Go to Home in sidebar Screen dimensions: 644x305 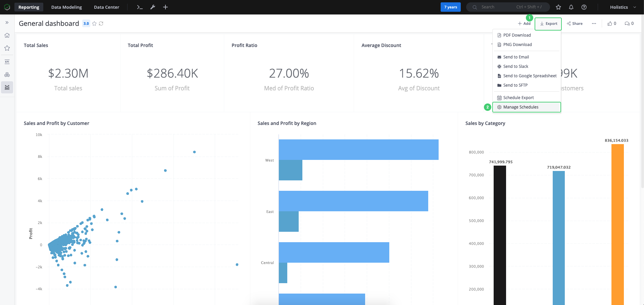[x=7, y=35]
